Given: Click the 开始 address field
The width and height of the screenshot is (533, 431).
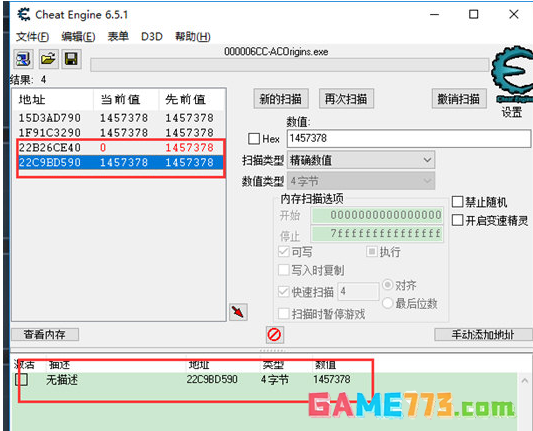Looking at the screenshot, I should coord(377,215).
